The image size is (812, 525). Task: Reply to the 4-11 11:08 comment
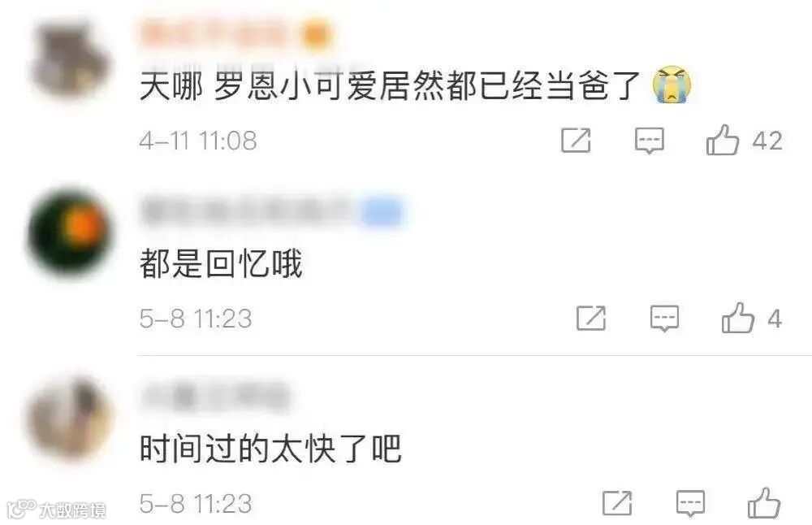650,141
